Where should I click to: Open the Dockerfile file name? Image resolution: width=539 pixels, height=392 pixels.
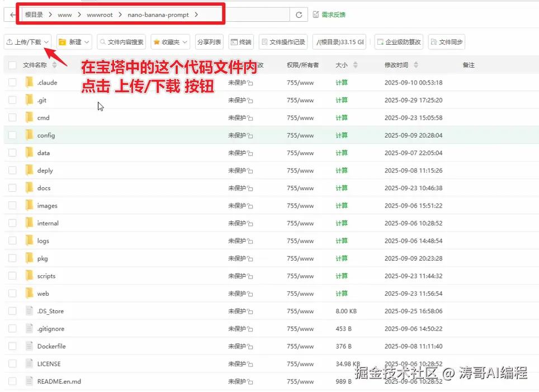point(51,346)
